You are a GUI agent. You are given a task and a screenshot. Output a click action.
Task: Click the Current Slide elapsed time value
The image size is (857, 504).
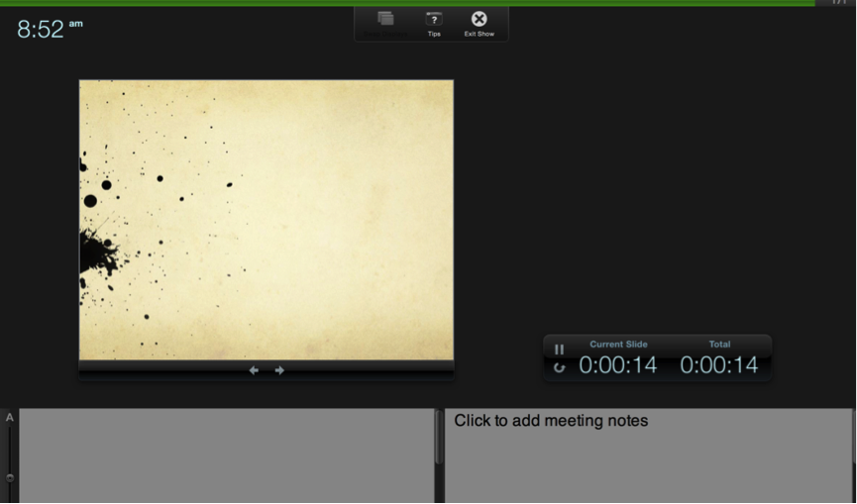[617, 365]
